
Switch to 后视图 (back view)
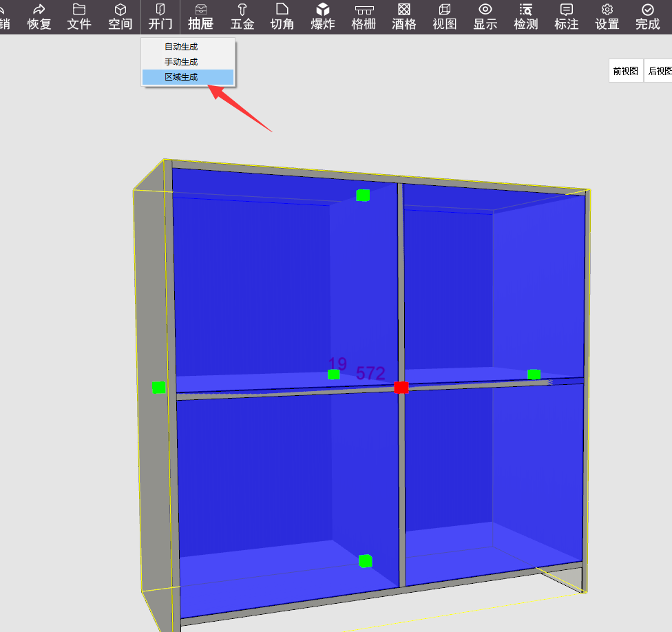(658, 71)
